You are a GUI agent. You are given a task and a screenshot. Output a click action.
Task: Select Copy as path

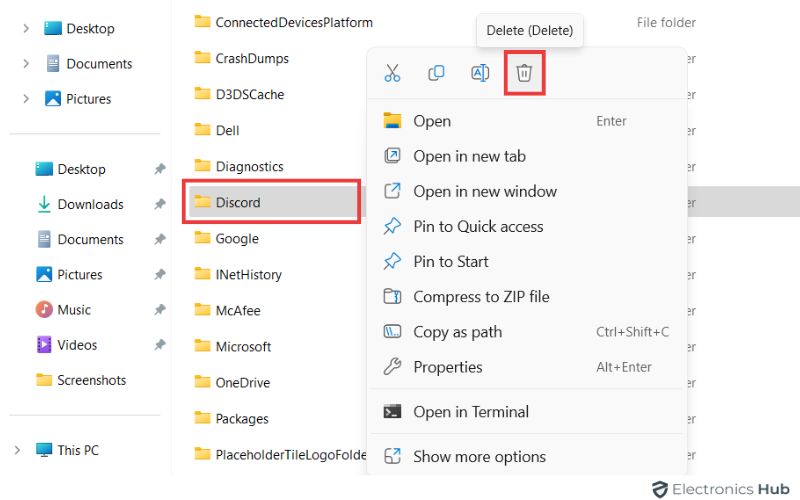pyautogui.click(x=457, y=332)
